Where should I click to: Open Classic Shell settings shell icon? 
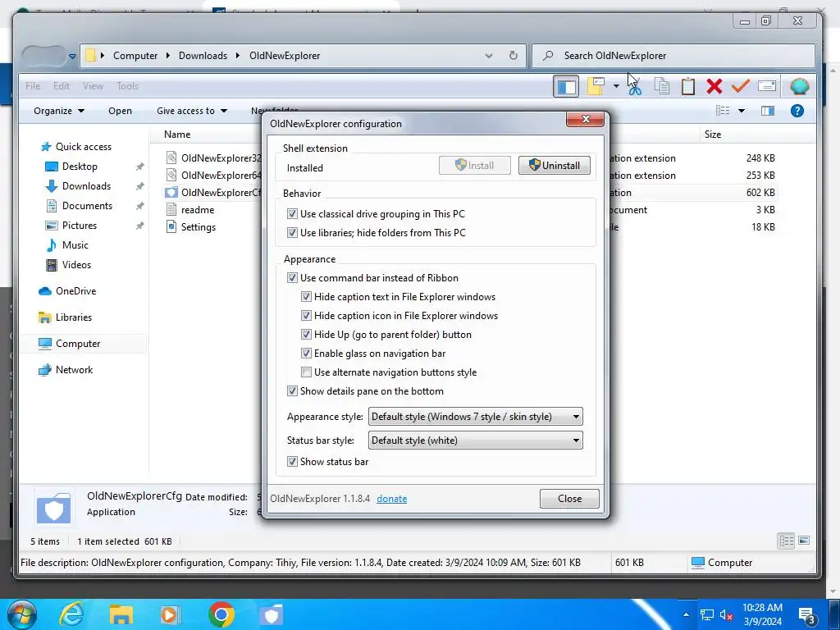point(799,86)
